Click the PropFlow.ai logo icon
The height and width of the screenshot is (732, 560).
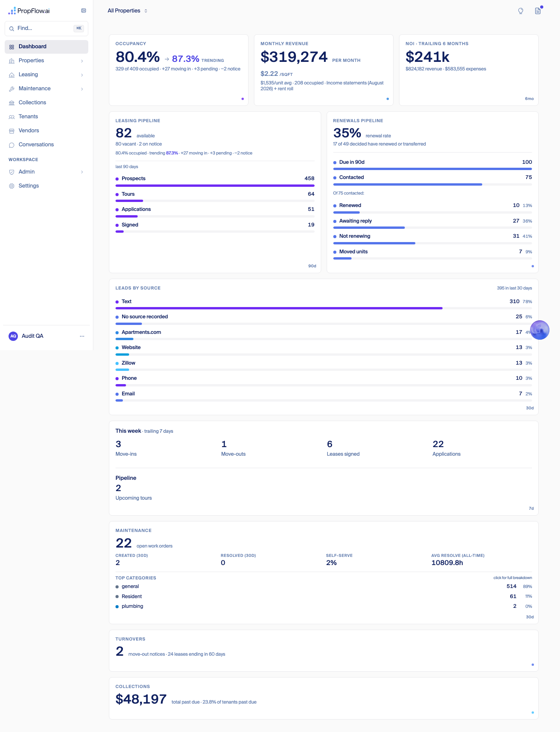[12, 11]
